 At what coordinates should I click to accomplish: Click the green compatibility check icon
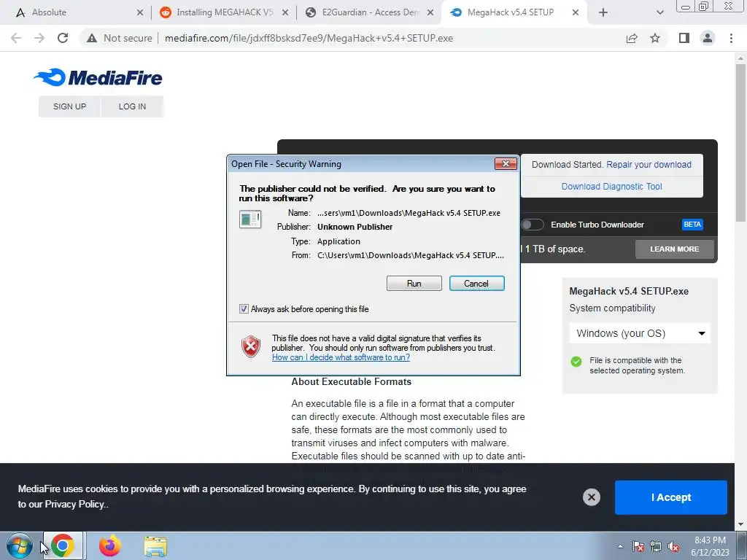click(576, 362)
